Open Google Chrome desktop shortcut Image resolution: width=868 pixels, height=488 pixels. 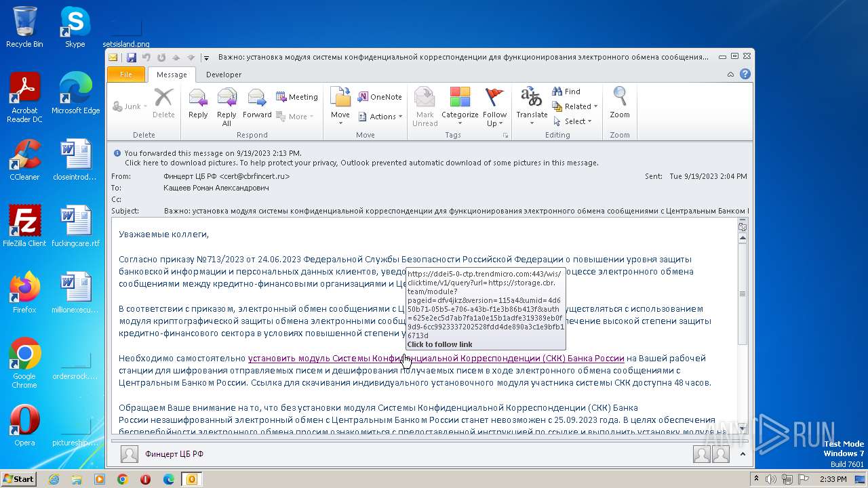tap(24, 363)
